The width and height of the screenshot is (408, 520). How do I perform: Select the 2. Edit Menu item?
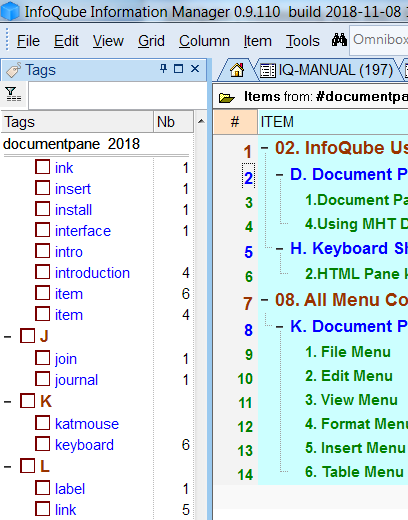(x=349, y=376)
